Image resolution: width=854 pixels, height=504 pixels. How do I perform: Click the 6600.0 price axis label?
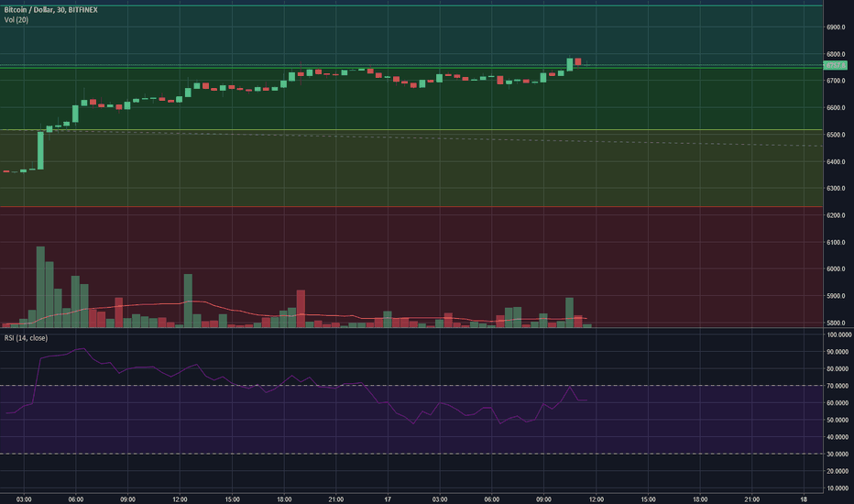[836, 108]
